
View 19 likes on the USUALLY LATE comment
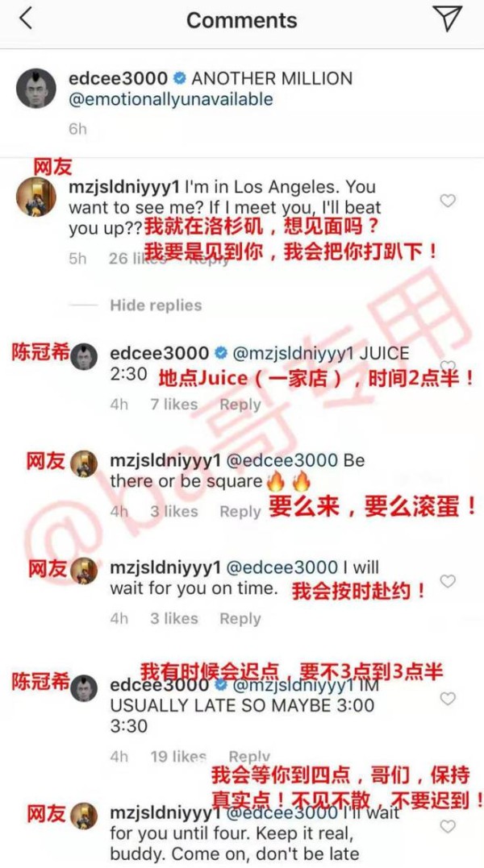point(178,757)
